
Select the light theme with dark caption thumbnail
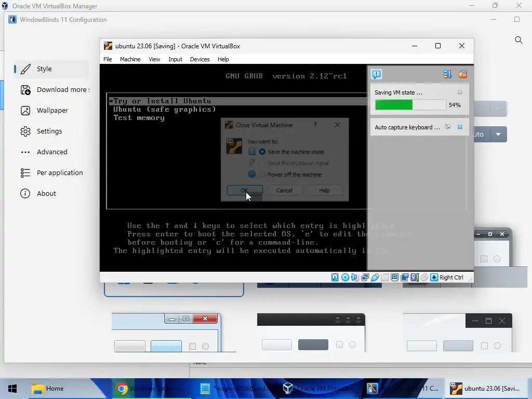click(x=457, y=332)
